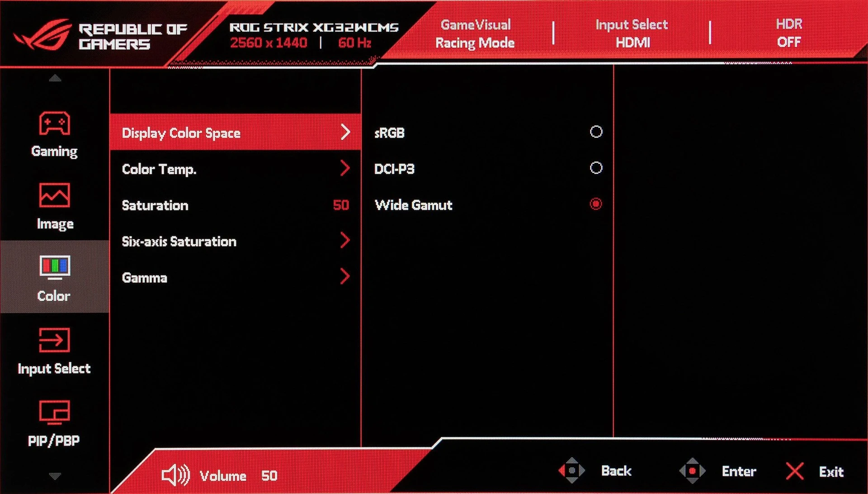Open the Gaming label in the sidebar
This screenshot has height=494, width=868.
[x=54, y=151]
